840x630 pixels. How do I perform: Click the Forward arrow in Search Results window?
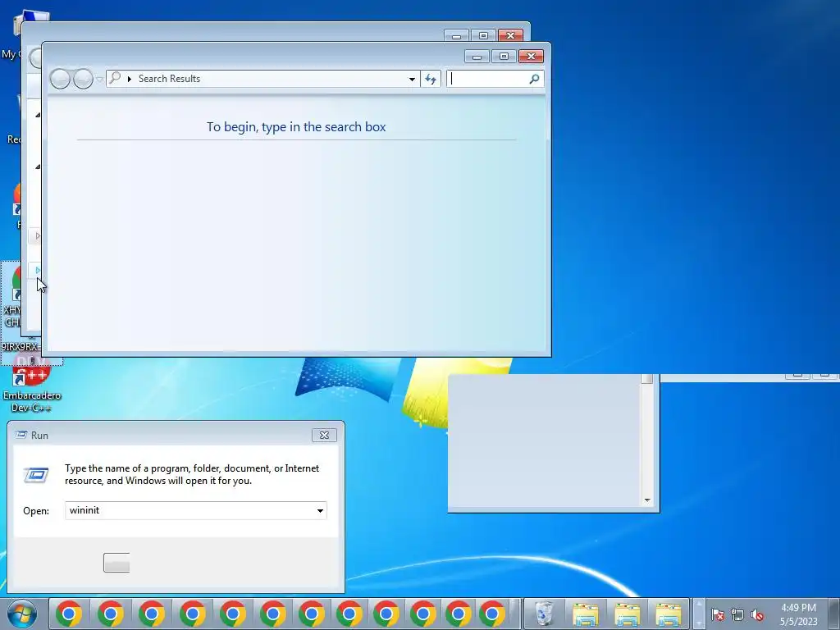pyautogui.click(x=83, y=79)
